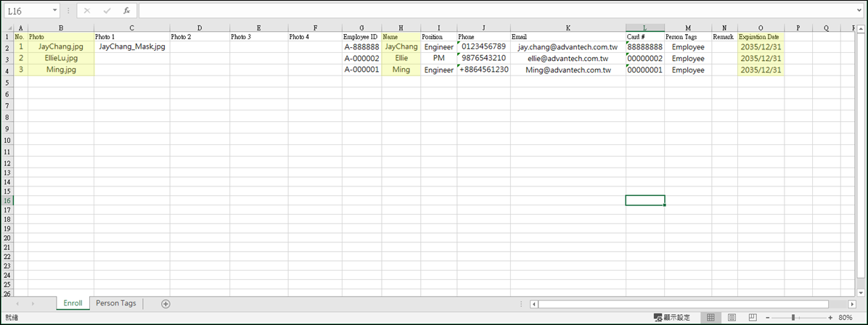Select the Position cell PM
Screen dimensions: 868x325
[x=438, y=59]
